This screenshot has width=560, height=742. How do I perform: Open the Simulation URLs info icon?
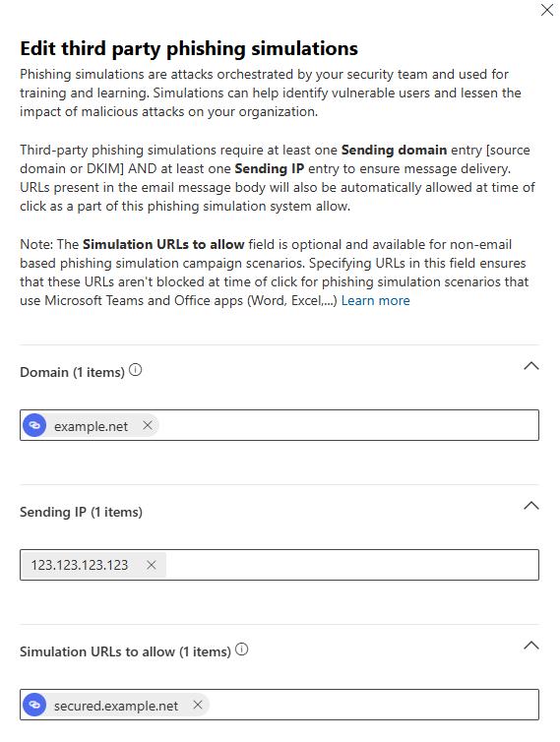(x=241, y=649)
